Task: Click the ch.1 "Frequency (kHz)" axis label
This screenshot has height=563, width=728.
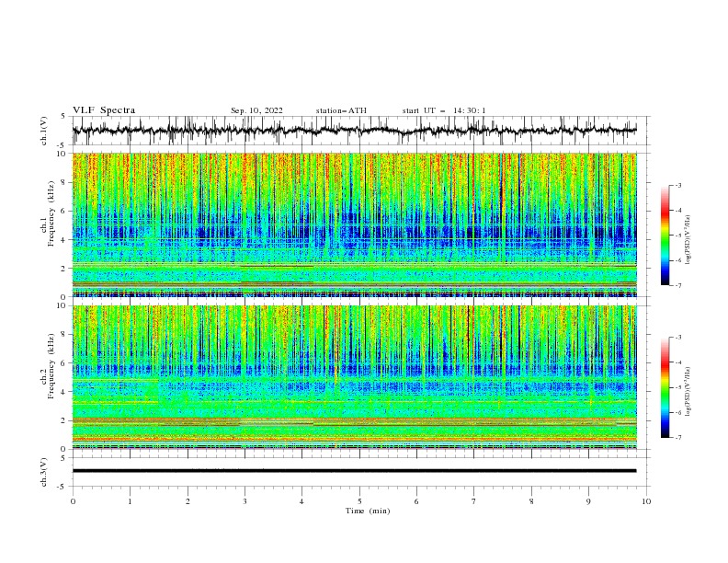Action: point(51,214)
